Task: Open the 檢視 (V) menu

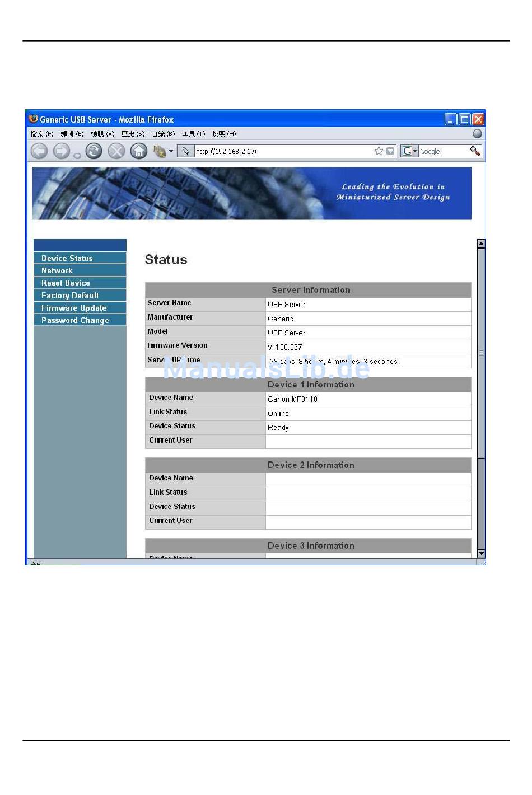Action: click(x=102, y=134)
